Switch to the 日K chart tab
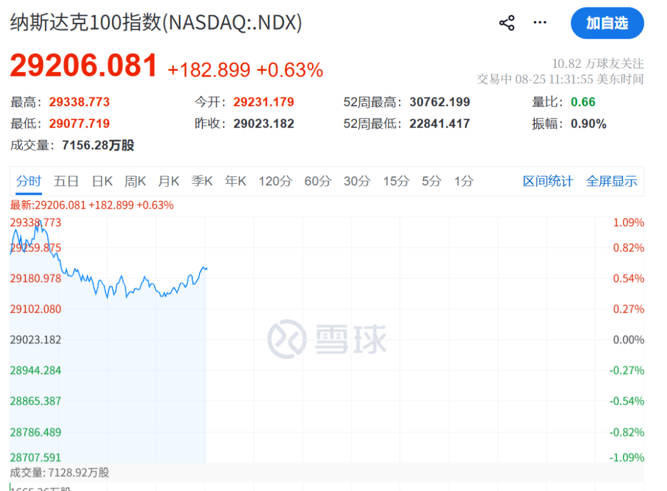This screenshot has height=491, width=667. pos(102,181)
